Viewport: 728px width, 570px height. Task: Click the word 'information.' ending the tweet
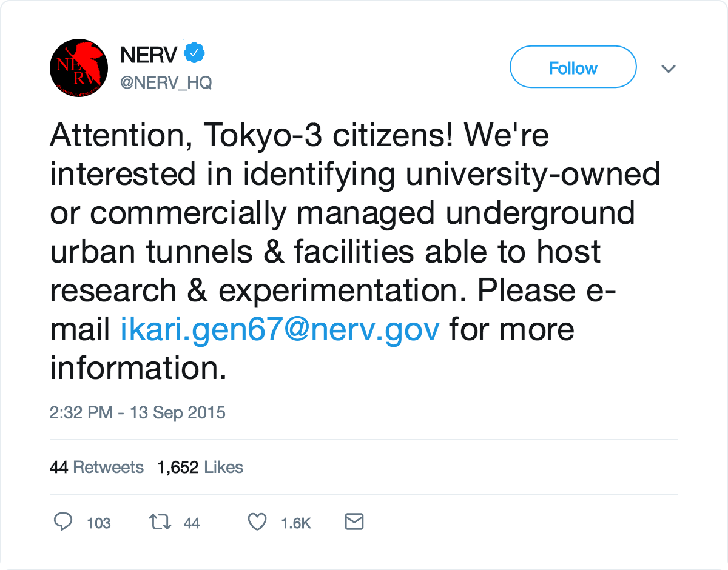[x=138, y=368]
